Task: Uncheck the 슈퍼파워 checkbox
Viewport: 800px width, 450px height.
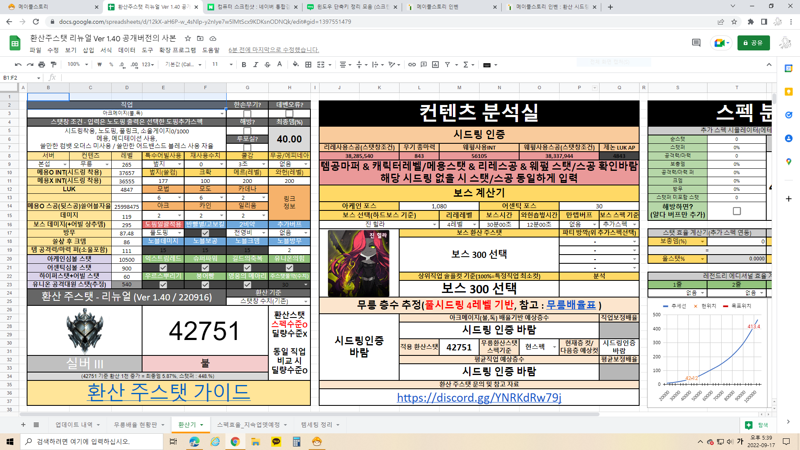Action: point(205,267)
